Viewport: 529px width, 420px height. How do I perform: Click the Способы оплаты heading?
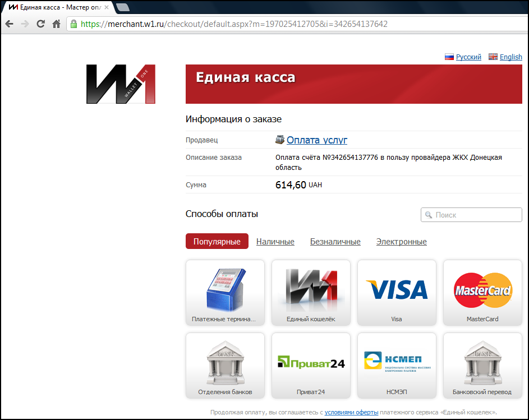click(x=222, y=214)
